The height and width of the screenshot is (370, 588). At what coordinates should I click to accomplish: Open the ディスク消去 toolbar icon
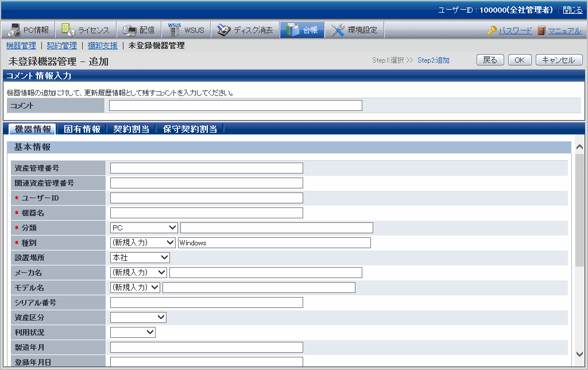point(224,30)
